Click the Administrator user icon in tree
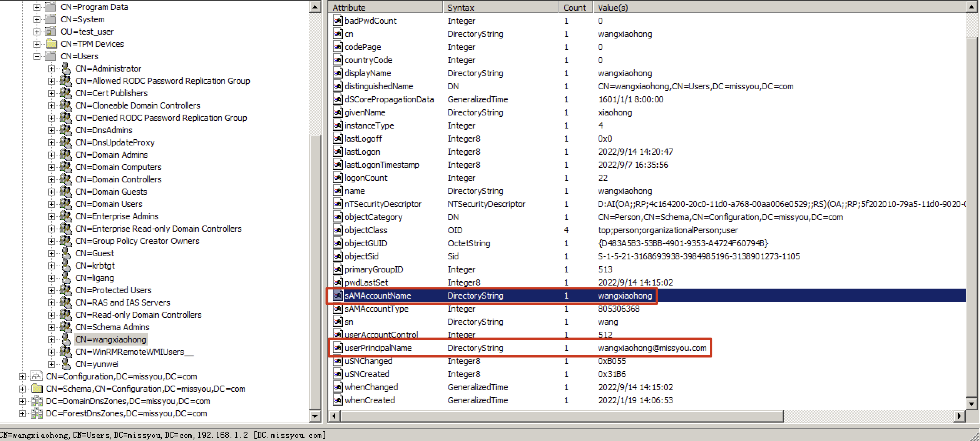This screenshot has width=980, height=441. pyautogui.click(x=66, y=68)
